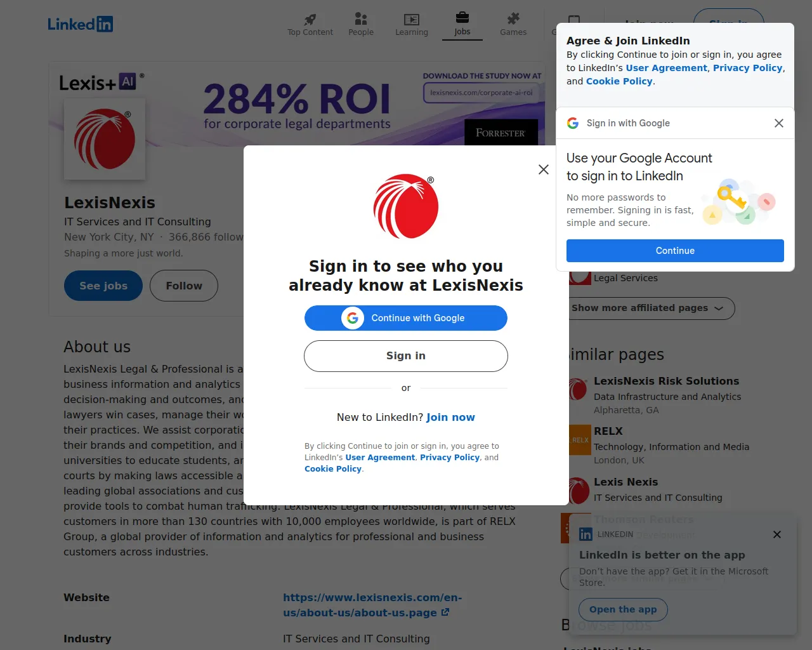
Task: Expand Show more affiliated pages
Action: pos(648,308)
